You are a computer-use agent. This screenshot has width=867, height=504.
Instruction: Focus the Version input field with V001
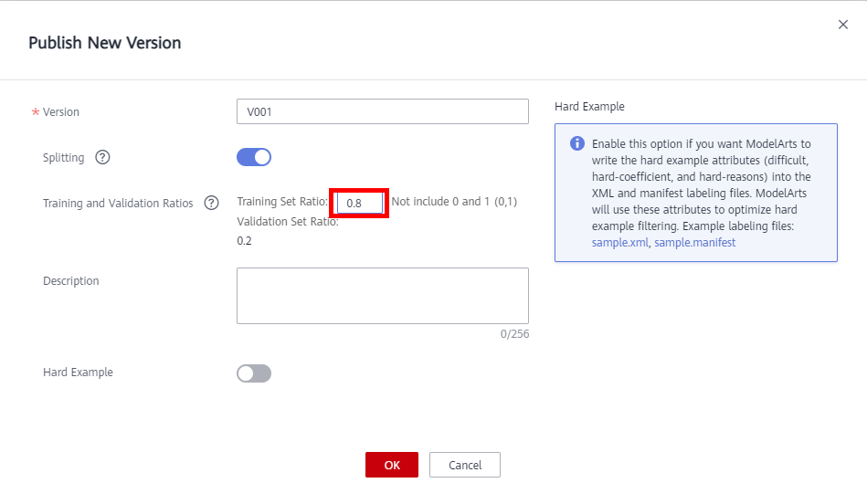tap(382, 111)
